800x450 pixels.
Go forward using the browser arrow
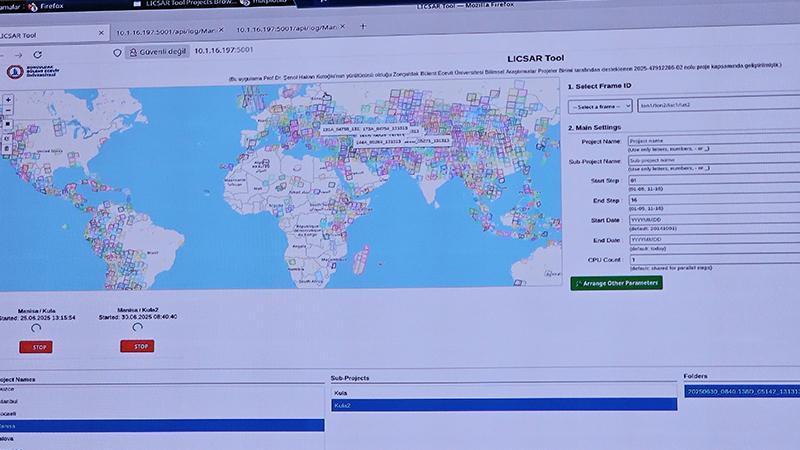click(x=17, y=54)
